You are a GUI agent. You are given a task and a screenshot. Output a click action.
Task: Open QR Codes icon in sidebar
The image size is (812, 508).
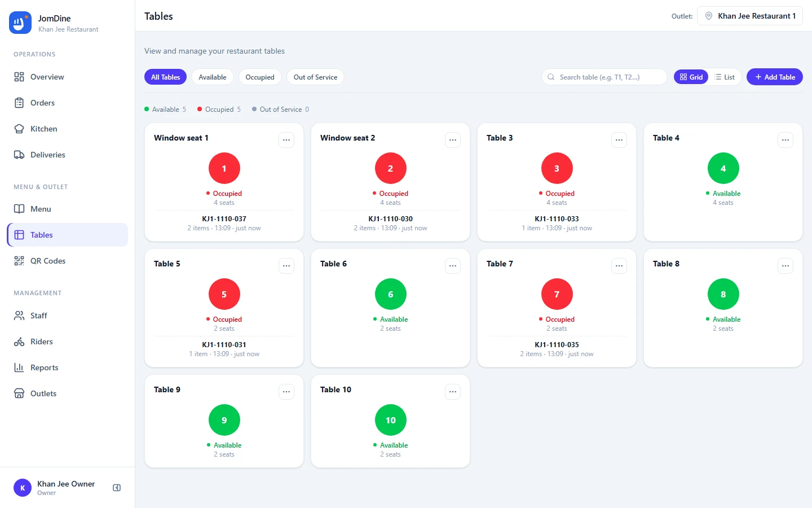pyautogui.click(x=19, y=261)
